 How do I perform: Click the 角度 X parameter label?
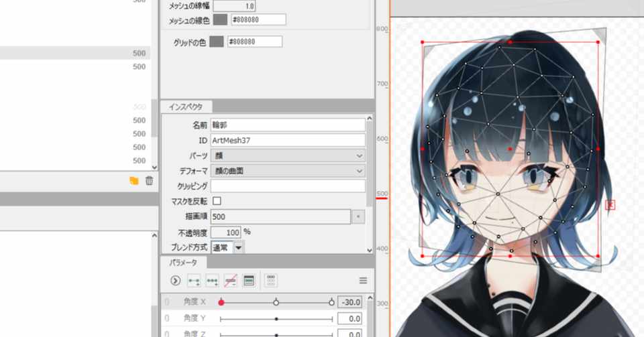coord(195,301)
